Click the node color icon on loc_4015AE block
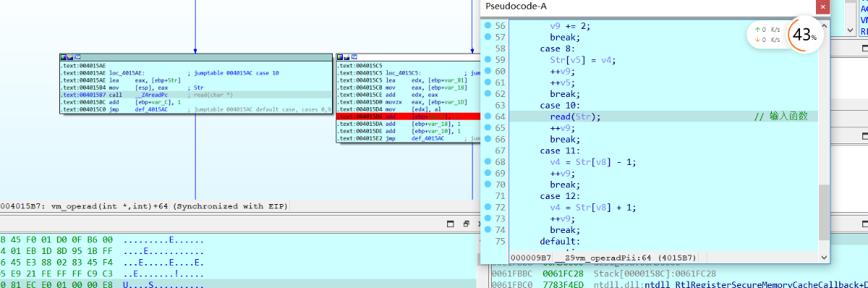Image resolution: width=868 pixels, height=288 pixels. pos(63,57)
